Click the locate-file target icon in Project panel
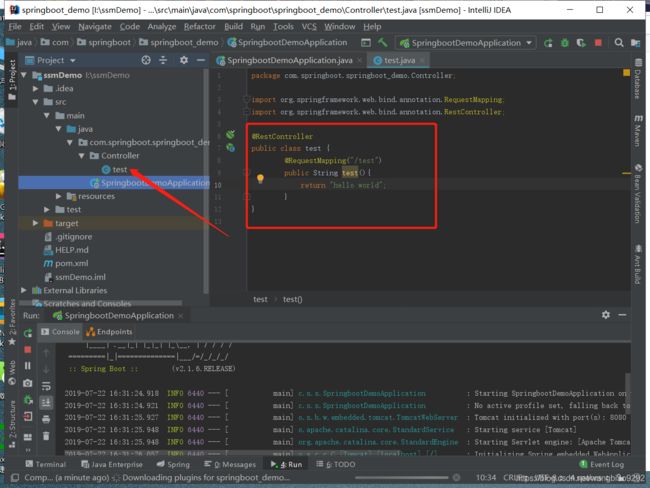 [146, 61]
